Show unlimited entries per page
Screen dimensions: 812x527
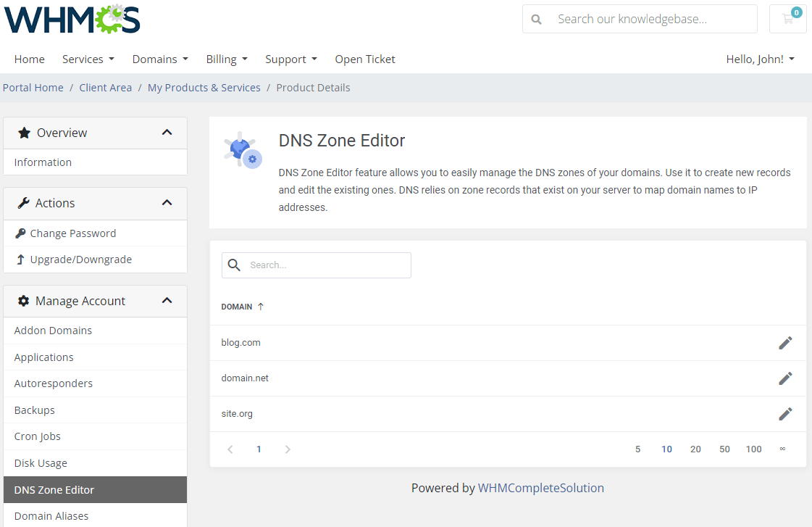pyautogui.click(x=782, y=449)
